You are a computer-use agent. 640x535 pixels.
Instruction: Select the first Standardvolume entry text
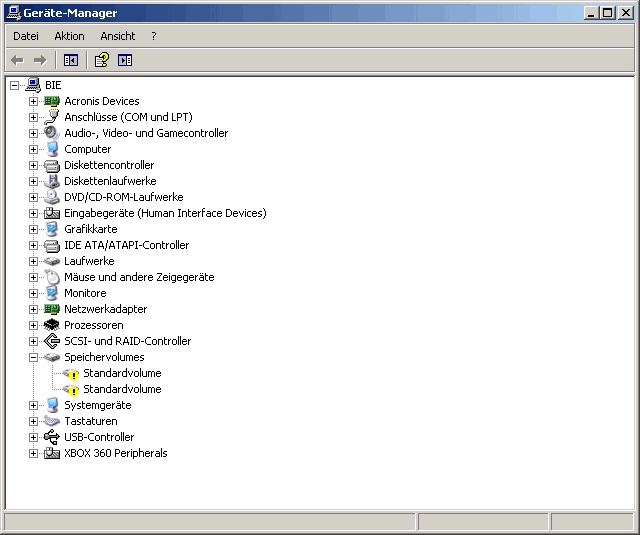click(122, 373)
